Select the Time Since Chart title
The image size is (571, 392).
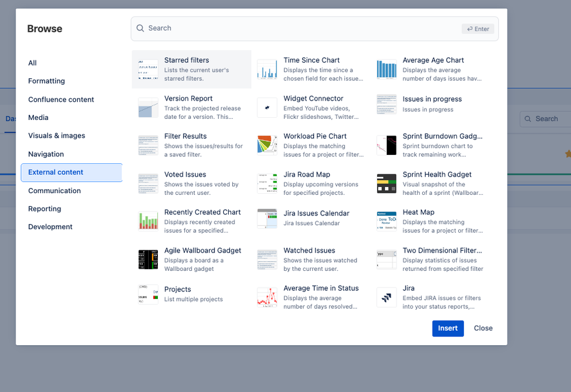[x=311, y=61]
